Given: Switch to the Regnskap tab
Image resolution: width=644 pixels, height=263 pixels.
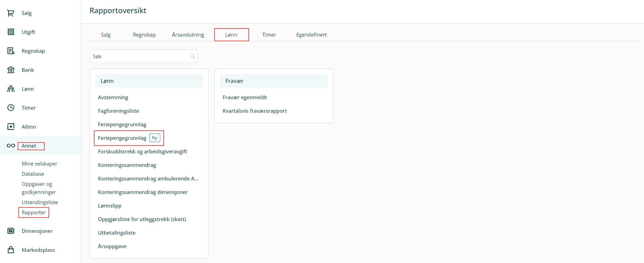Looking at the screenshot, I should [144, 35].
